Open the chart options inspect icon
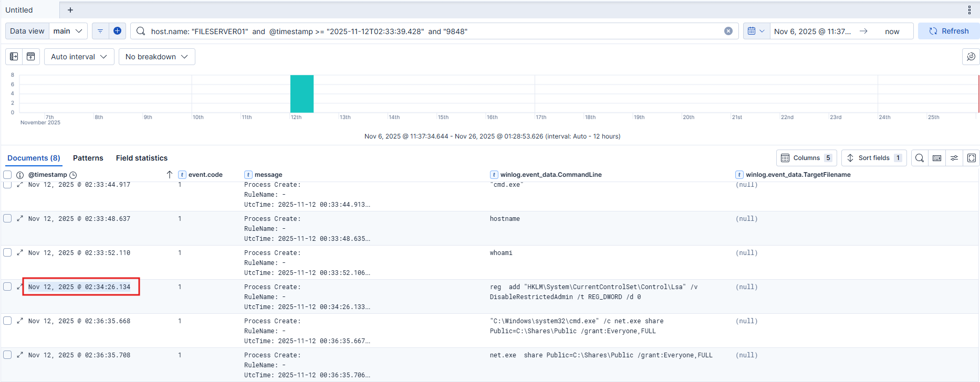Image resolution: width=980 pixels, height=382 pixels. point(971,57)
